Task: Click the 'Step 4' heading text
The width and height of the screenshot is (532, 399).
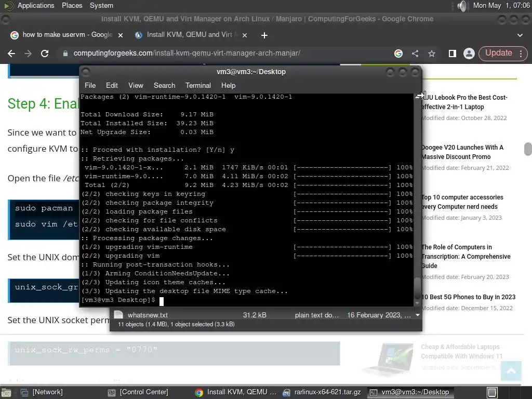Action: click(43, 104)
